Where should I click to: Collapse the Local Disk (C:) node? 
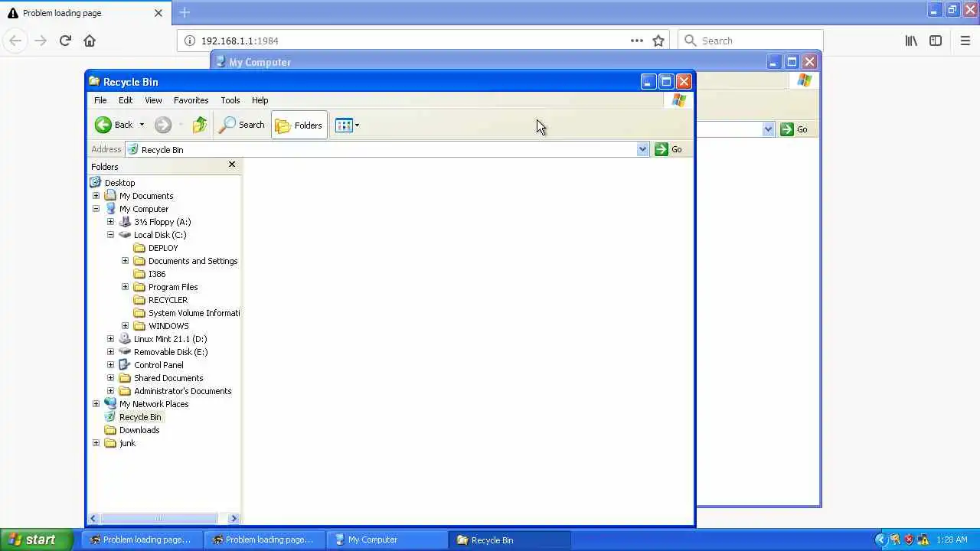click(110, 235)
